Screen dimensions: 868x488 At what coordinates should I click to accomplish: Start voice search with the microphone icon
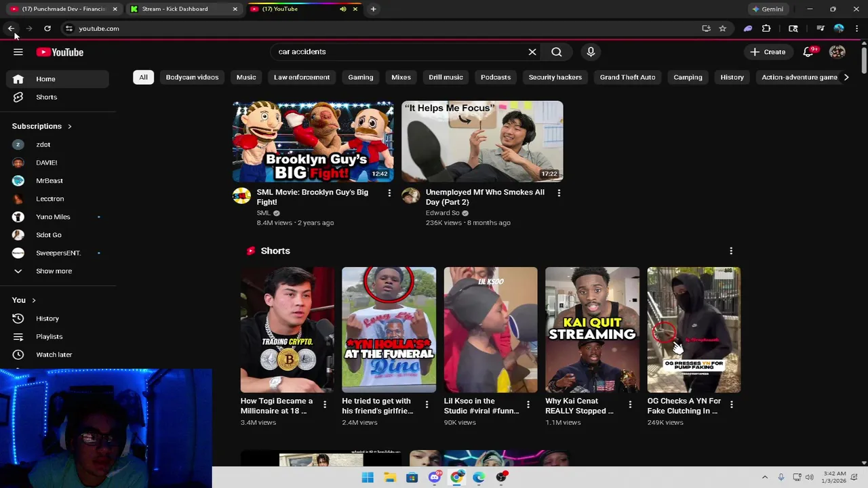pos(591,52)
